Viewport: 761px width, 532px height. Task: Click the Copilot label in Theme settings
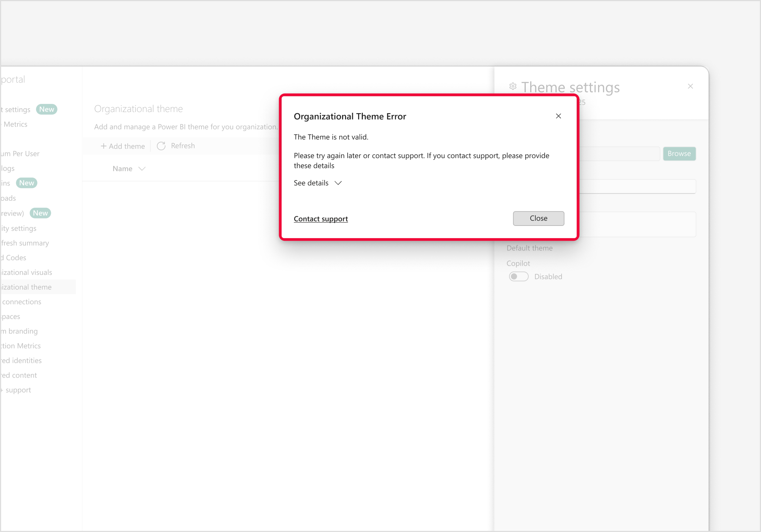point(518,263)
